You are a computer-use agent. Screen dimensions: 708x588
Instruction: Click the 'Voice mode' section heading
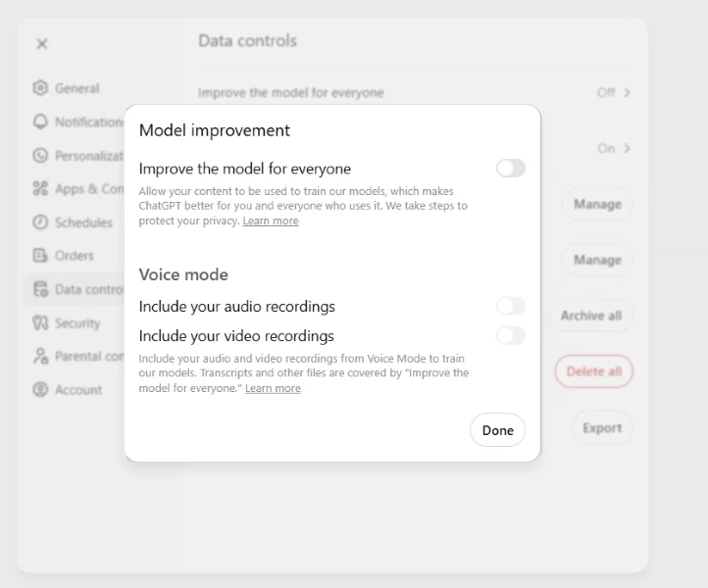(x=183, y=274)
